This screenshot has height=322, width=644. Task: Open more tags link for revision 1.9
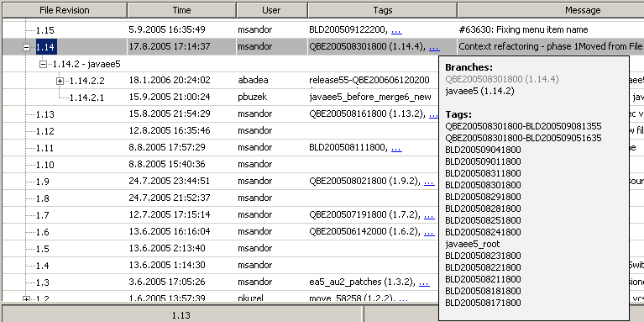429,182
